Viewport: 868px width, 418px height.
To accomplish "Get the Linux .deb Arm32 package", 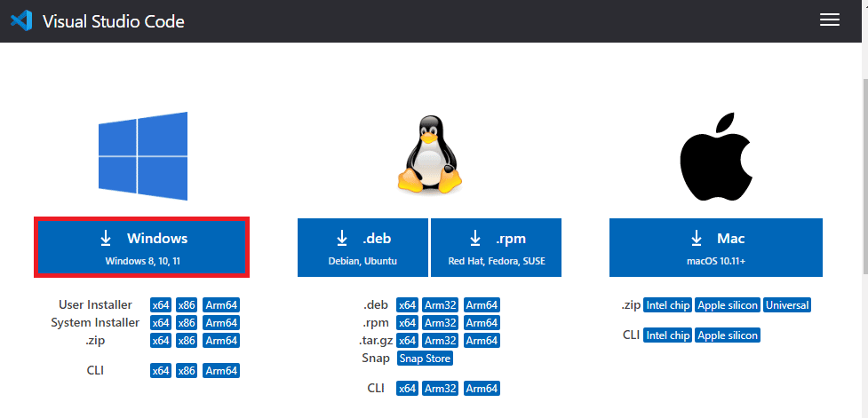I will point(441,305).
